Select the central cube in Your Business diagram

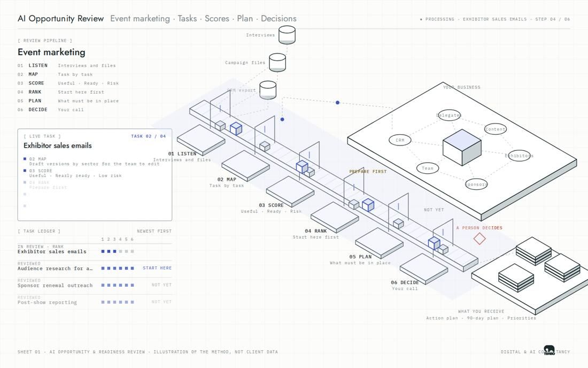click(x=462, y=147)
